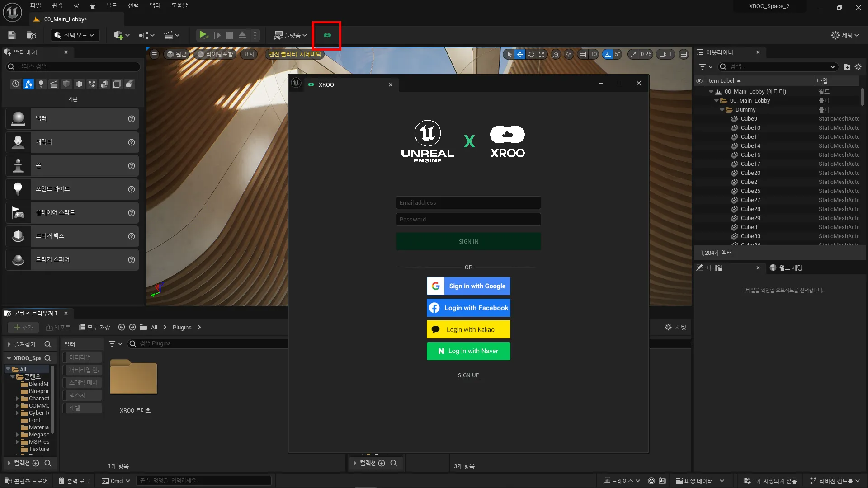Switch to the 월드 세팅 tab

tap(787, 268)
